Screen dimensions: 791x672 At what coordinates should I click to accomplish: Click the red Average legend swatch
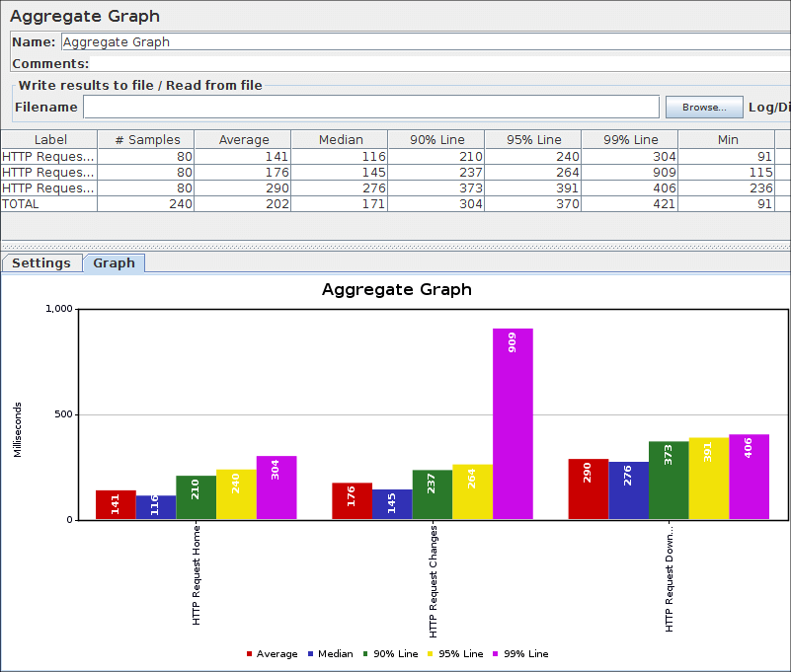point(249,654)
